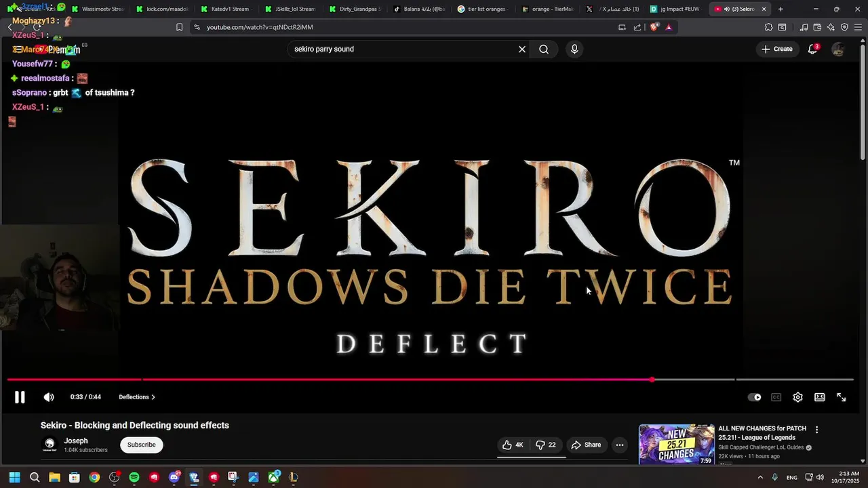Open the 25.21 Changes video thumbnail
868x488 pixels.
tap(677, 444)
